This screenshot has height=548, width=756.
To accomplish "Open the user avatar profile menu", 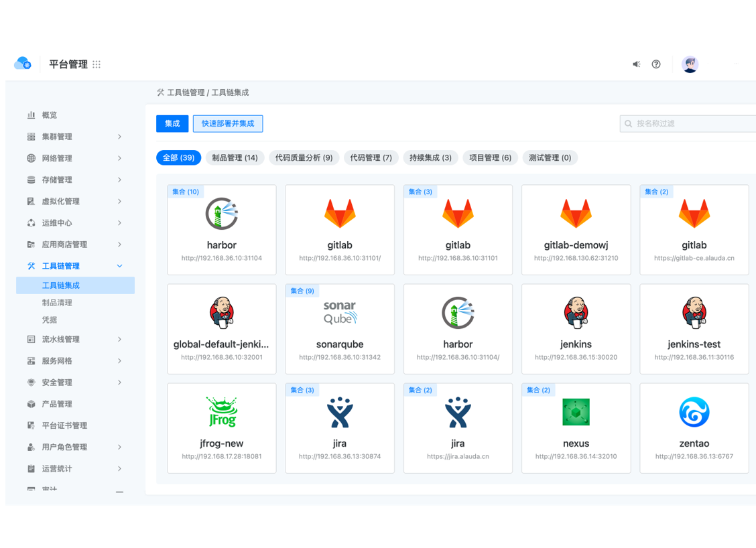I will point(690,64).
